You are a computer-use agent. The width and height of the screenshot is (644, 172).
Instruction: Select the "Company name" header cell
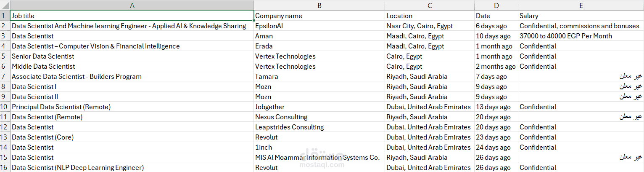(319, 16)
